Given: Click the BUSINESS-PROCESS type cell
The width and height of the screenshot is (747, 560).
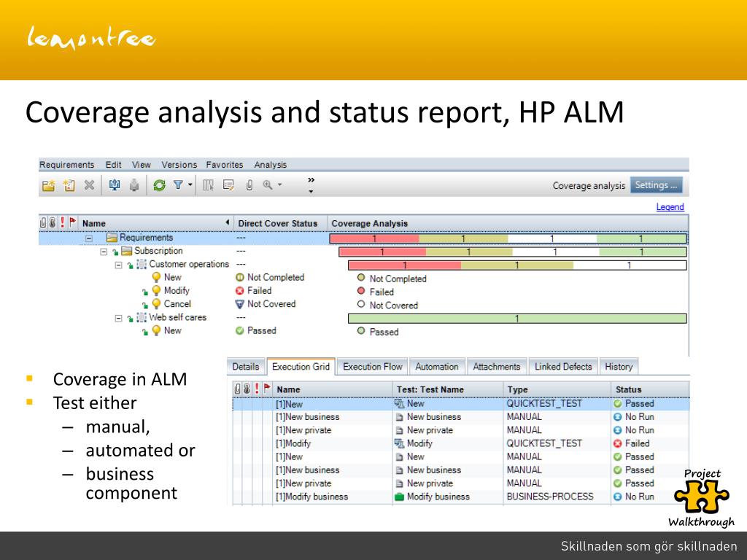Looking at the screenshot, I should (550, 497).
